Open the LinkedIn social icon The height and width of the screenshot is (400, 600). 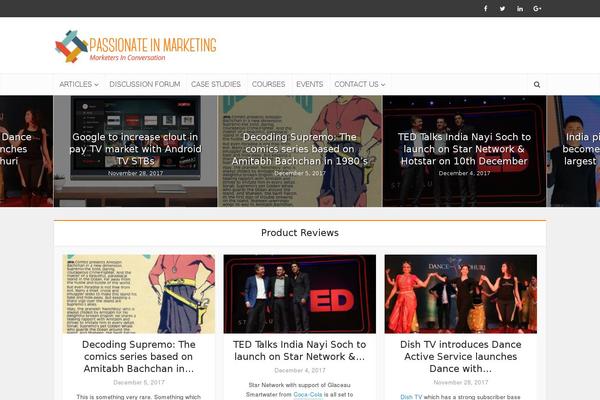coord(520,8)
